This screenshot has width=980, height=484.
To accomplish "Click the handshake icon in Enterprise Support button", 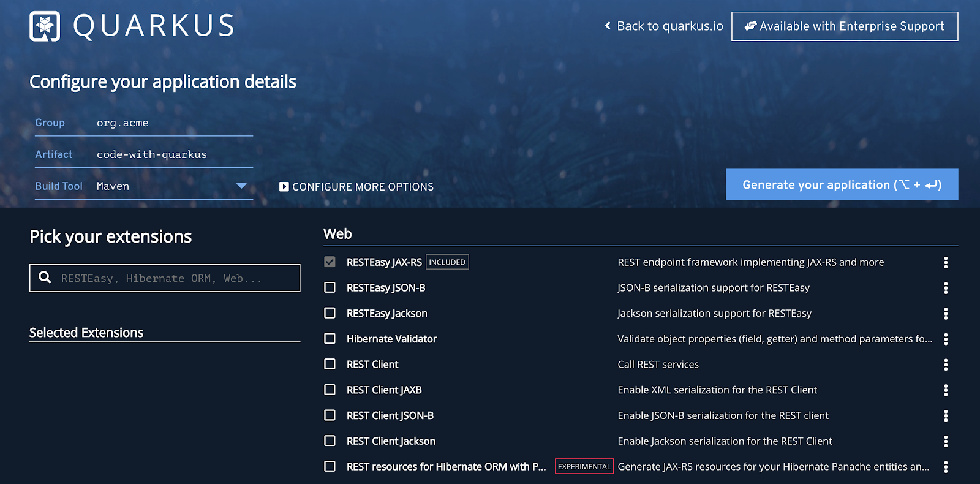I will click(750, 26).
